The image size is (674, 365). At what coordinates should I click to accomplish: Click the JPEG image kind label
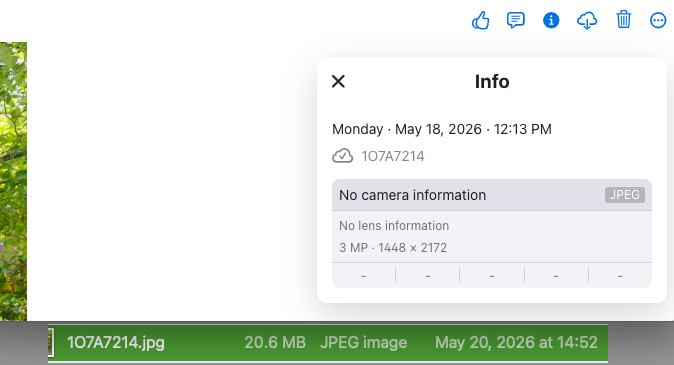pos(364,343)
